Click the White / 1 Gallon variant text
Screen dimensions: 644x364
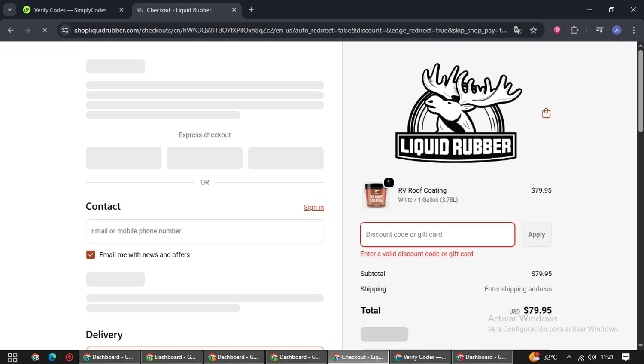(428, 200)
